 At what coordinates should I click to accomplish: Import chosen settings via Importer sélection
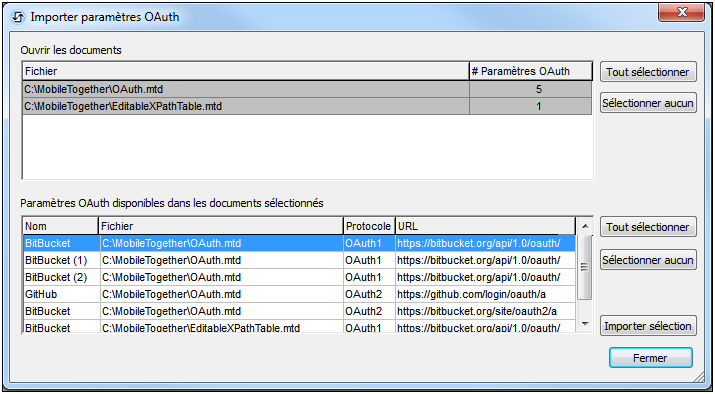[x=648, y=326]
